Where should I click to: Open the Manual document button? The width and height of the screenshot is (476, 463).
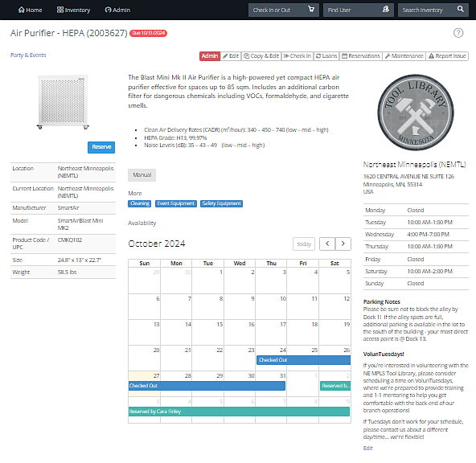pos(142,175)
